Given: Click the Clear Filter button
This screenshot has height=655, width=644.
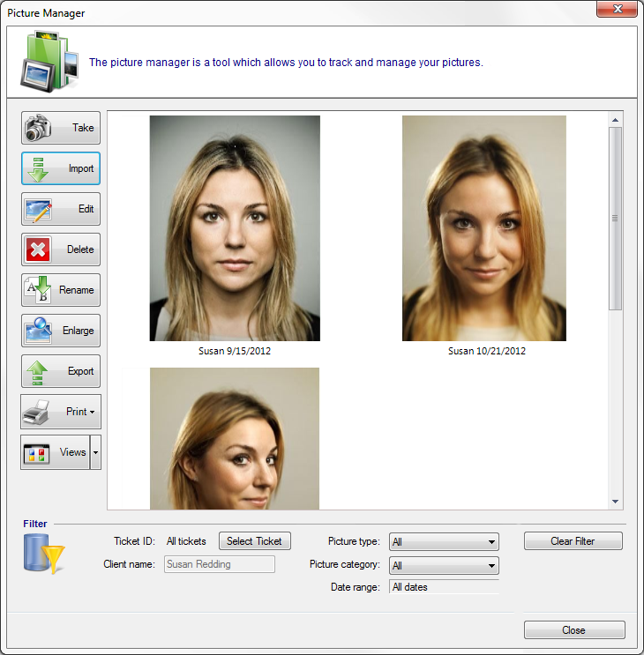Looking at the screenshot, I should (573, 541).
